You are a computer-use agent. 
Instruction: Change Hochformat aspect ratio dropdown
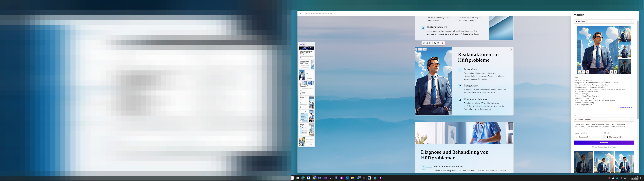[589, 137]
